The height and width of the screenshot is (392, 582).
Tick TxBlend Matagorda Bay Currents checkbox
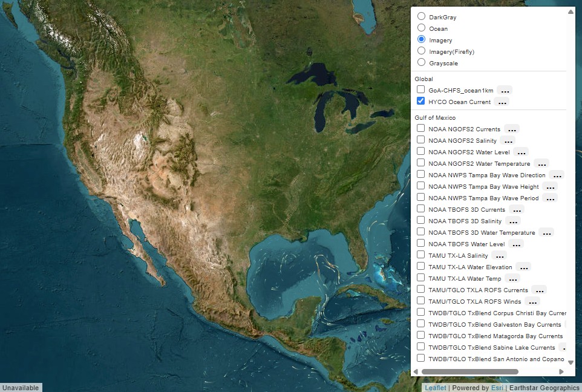point(420,335)
